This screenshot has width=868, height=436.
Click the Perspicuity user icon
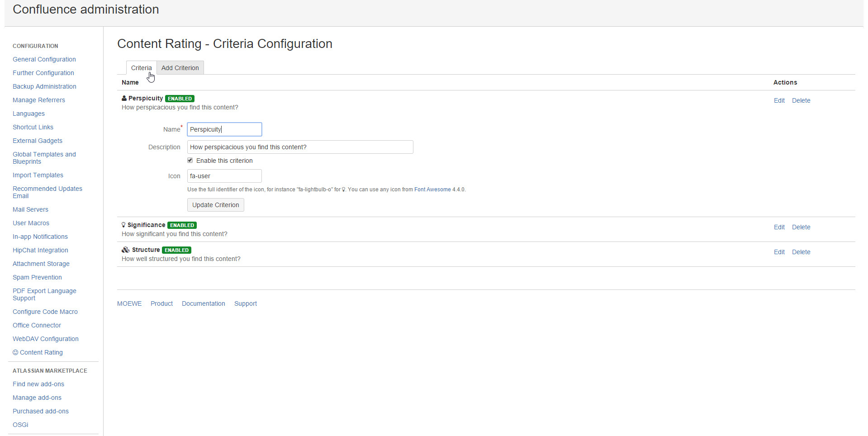coord(124,98)
